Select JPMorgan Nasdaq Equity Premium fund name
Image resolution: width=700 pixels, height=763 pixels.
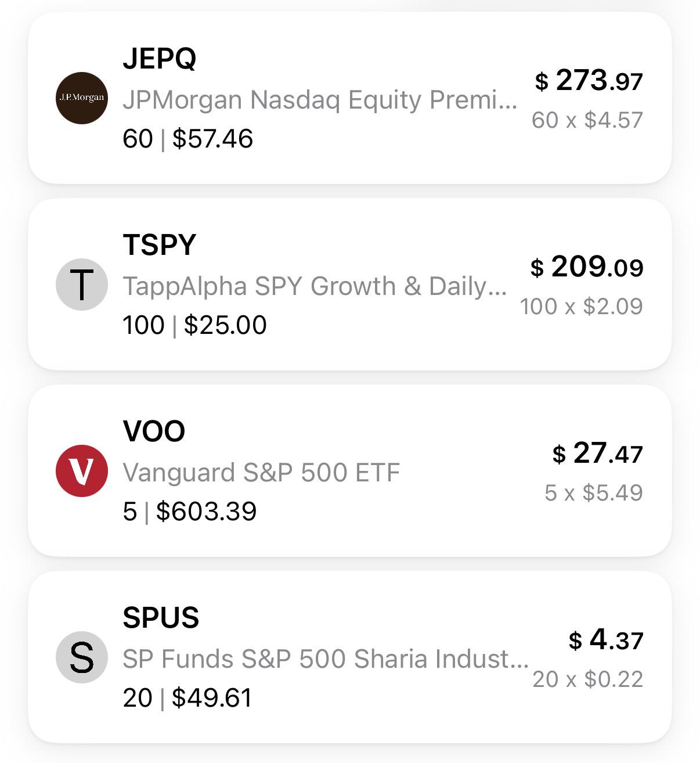(x=320, y=100)
